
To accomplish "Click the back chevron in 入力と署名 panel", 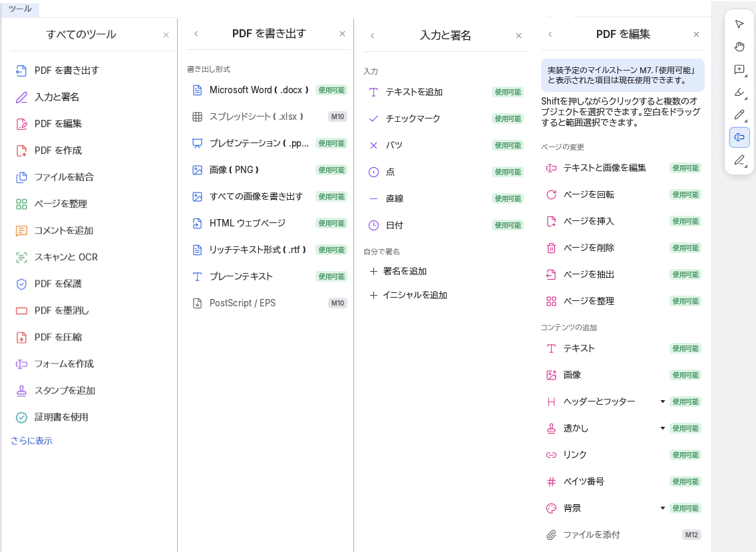I will point(372,36).
